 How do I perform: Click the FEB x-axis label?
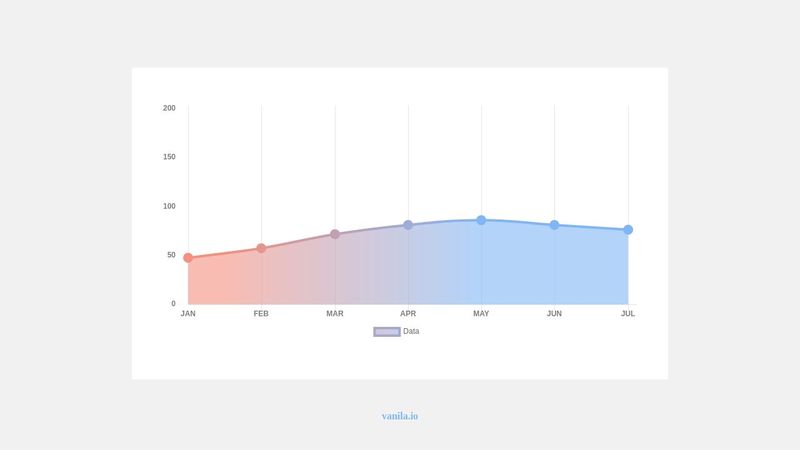coord(261,314)
